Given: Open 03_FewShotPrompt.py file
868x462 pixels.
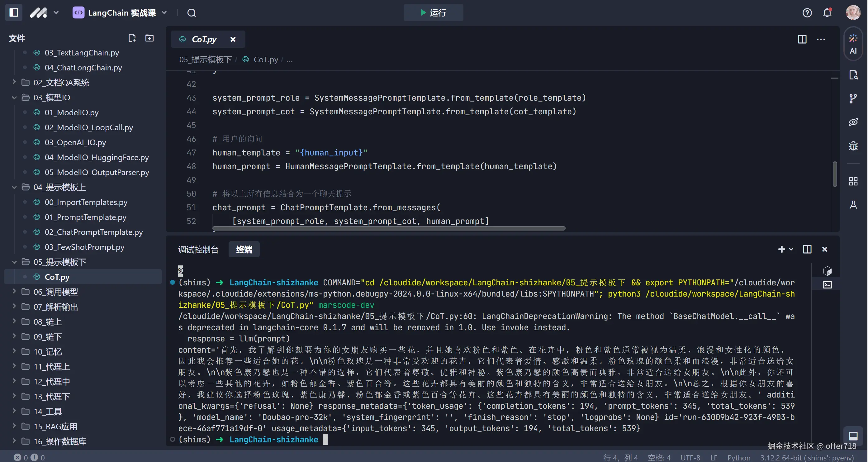Looking at the screenshot, I should pos(84,247).
